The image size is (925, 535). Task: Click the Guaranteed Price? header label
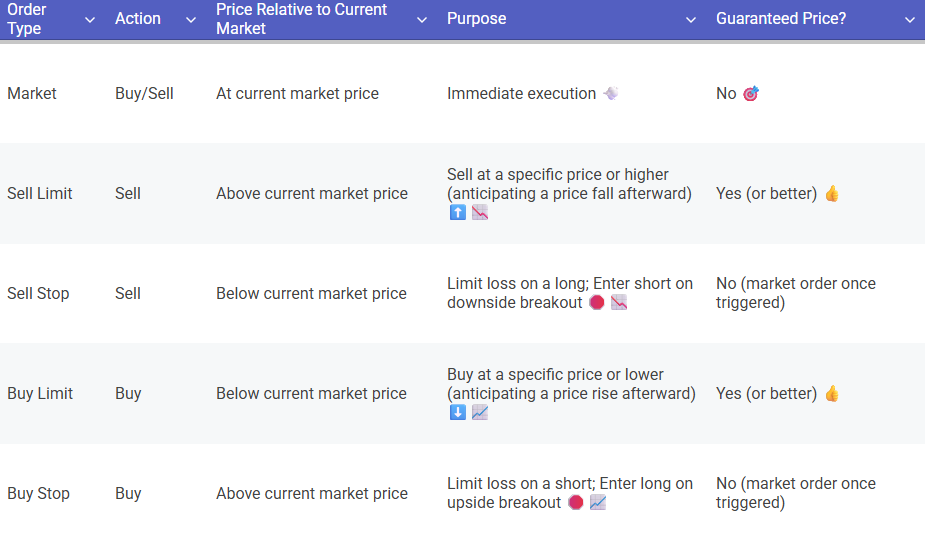(x=781, y=19)
